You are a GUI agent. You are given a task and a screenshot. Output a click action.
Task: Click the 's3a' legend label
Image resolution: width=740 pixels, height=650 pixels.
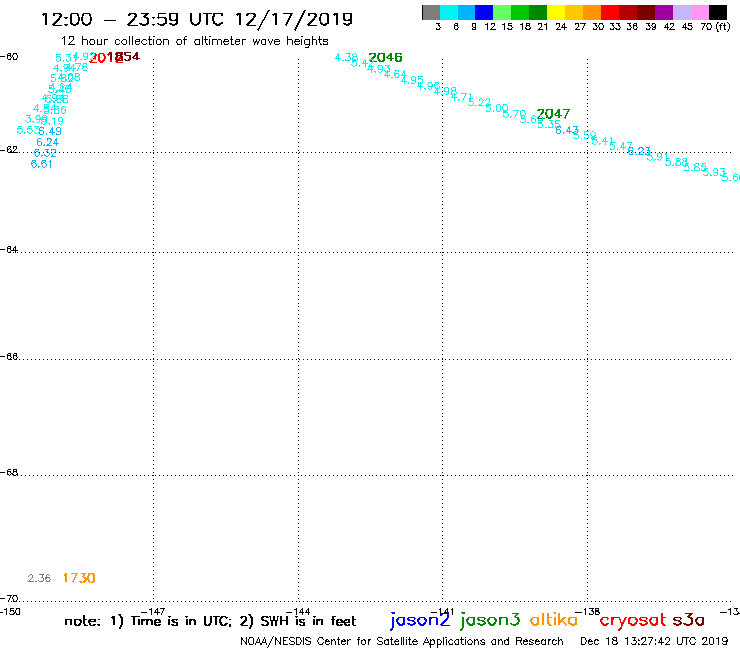point(688,620)
